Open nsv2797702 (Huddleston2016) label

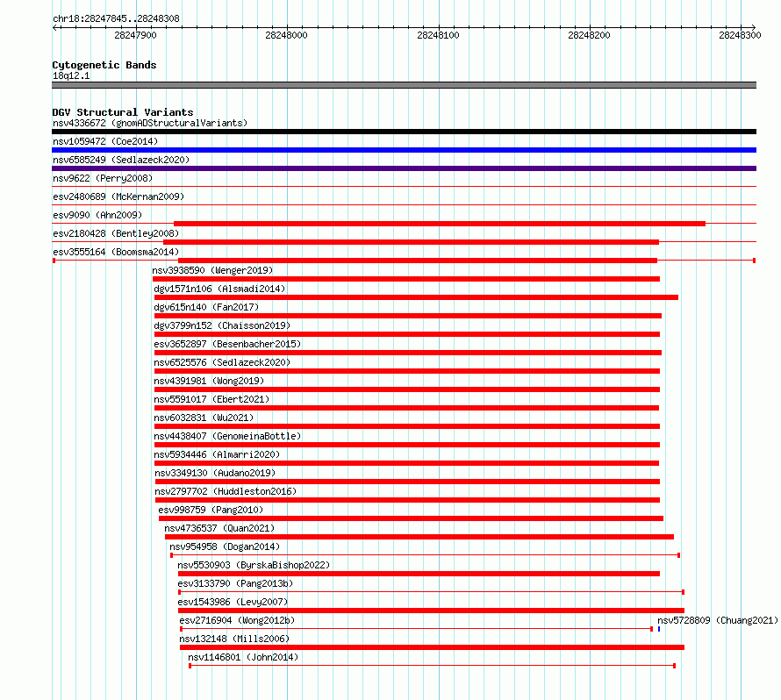pos(226,491)
